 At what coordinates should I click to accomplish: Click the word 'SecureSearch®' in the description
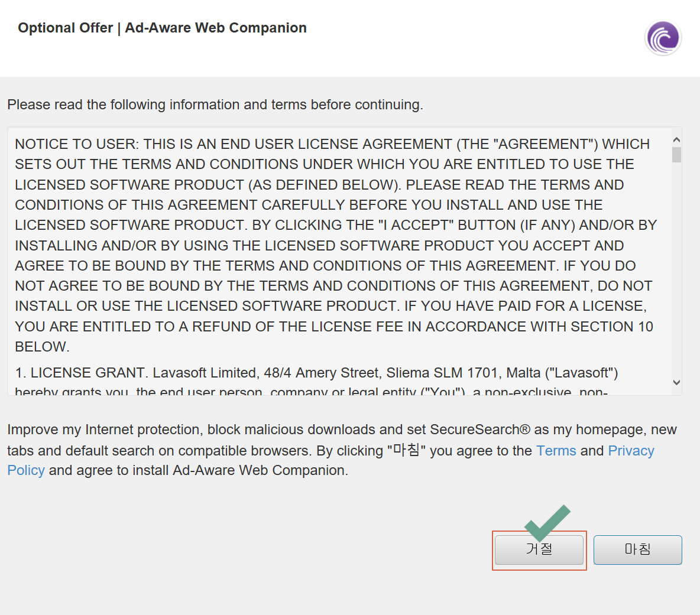(480, 429)
